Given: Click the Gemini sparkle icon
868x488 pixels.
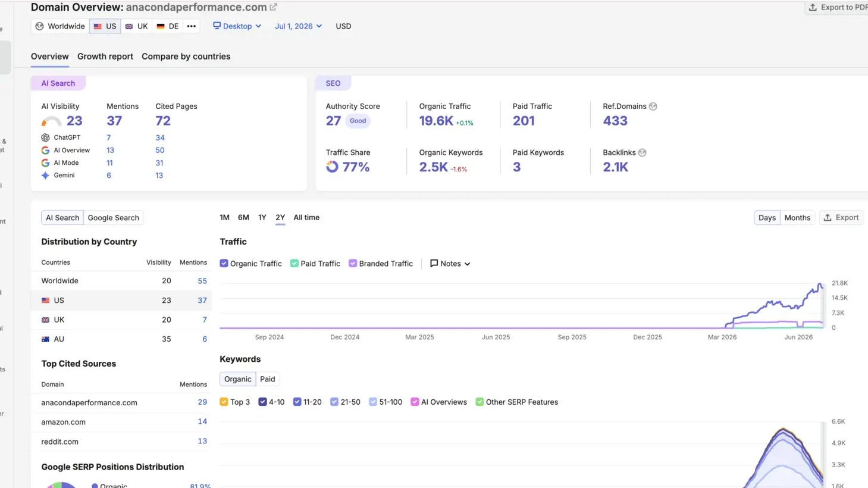Looking at the screenshot, I should (x=45, y=176).
